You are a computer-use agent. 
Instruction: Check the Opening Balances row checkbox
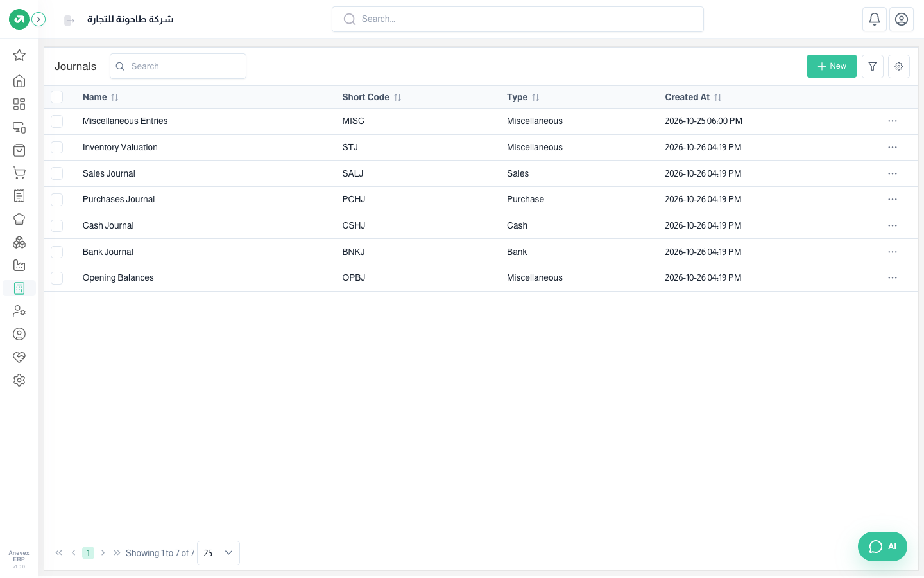[x=57, y=277]
